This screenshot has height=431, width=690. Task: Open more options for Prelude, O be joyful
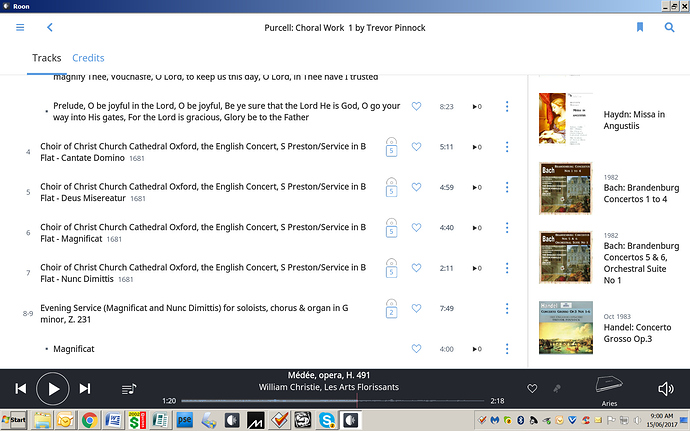click(507, 106)
